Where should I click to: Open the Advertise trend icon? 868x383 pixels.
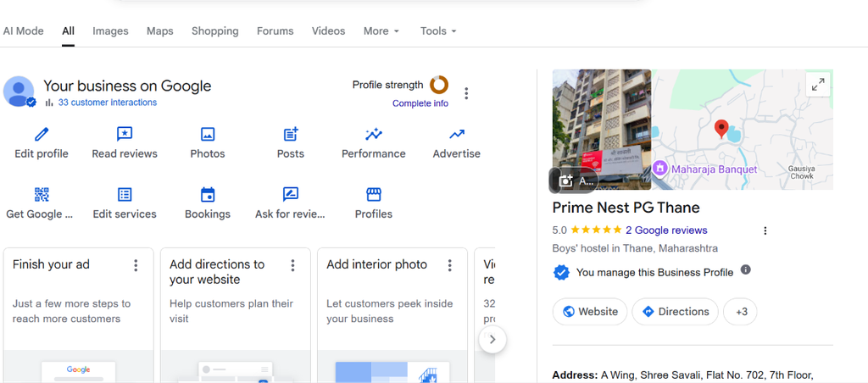click(x=457, y=134)
